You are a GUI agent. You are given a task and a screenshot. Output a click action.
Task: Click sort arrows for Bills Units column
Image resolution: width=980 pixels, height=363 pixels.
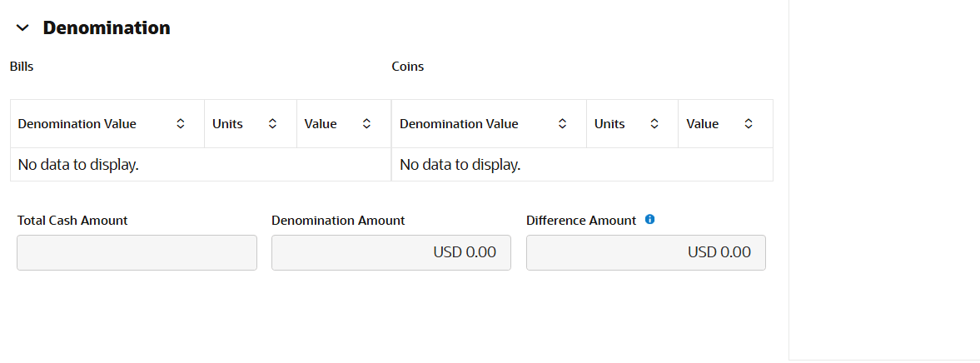tap(272, 124)
